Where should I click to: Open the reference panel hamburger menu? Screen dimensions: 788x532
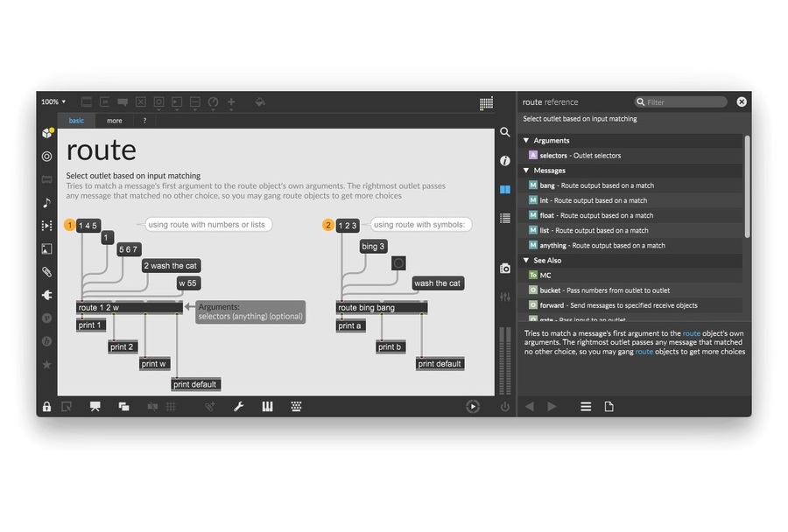586,406
